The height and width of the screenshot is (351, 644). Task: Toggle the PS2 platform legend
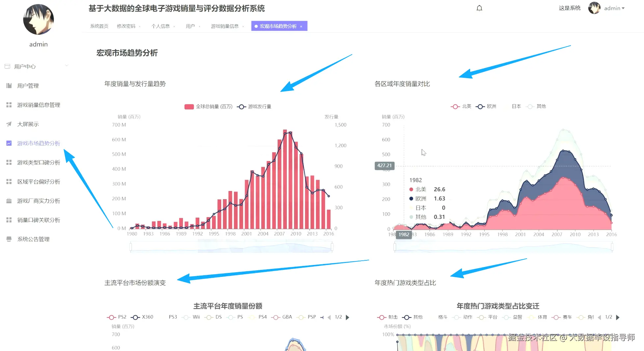coord(118,317)
